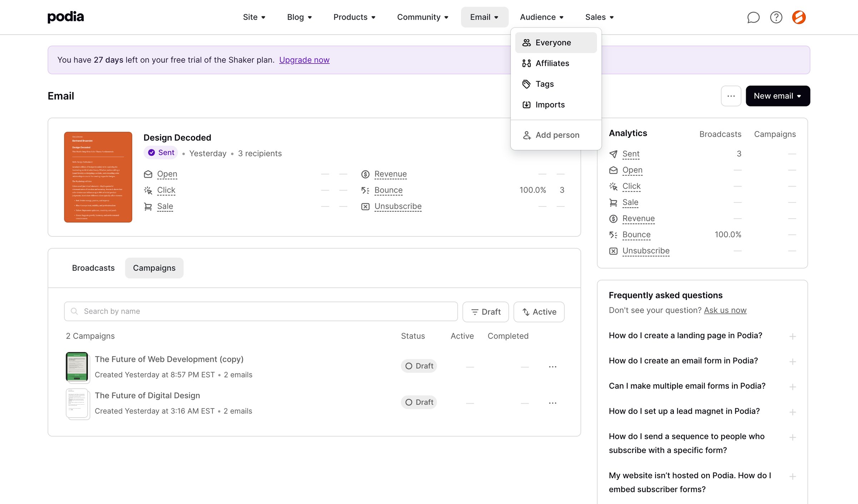Click the Tags icon in Audience menu
Image resolution: width=858 pixels, height=504 pixels.
click(x=526, y=84)
